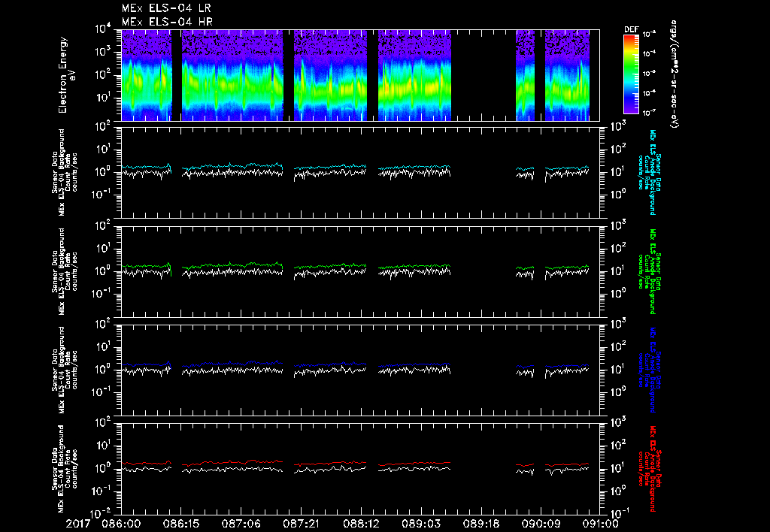Select the 'Electron Energy eV' axis label
Viewport: 770px width, 532px height.
pos(66,75)
